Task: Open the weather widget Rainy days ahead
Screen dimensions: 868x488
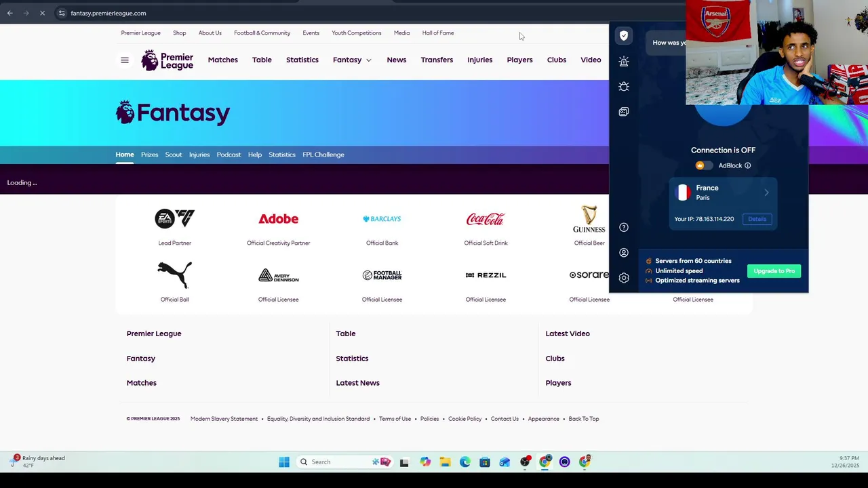Action: [38, 462]
